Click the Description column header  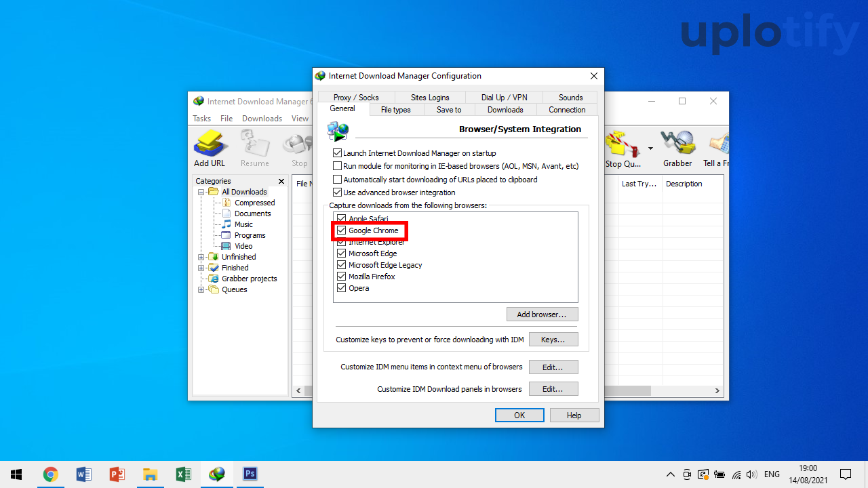[692, 184]
